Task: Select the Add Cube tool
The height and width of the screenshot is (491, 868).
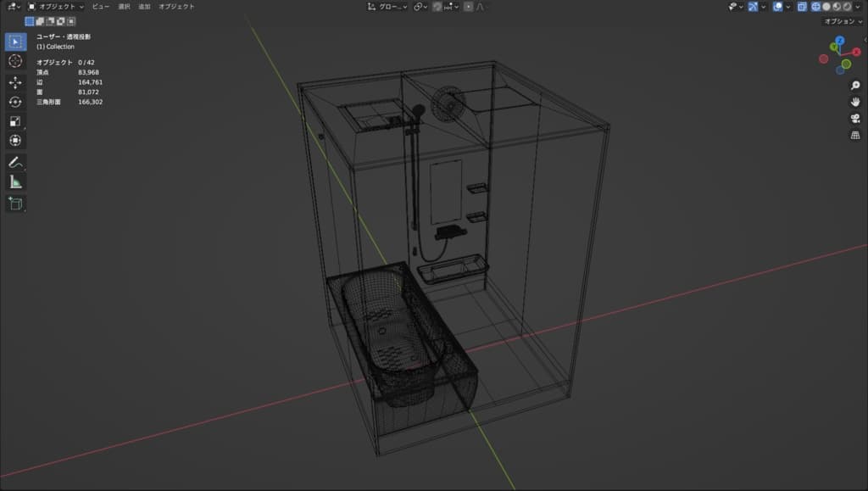Action: pos(15,204)
